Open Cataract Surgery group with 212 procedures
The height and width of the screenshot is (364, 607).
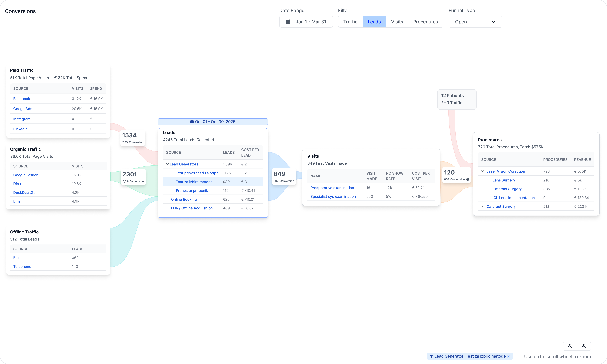click(x=501, y=207)
